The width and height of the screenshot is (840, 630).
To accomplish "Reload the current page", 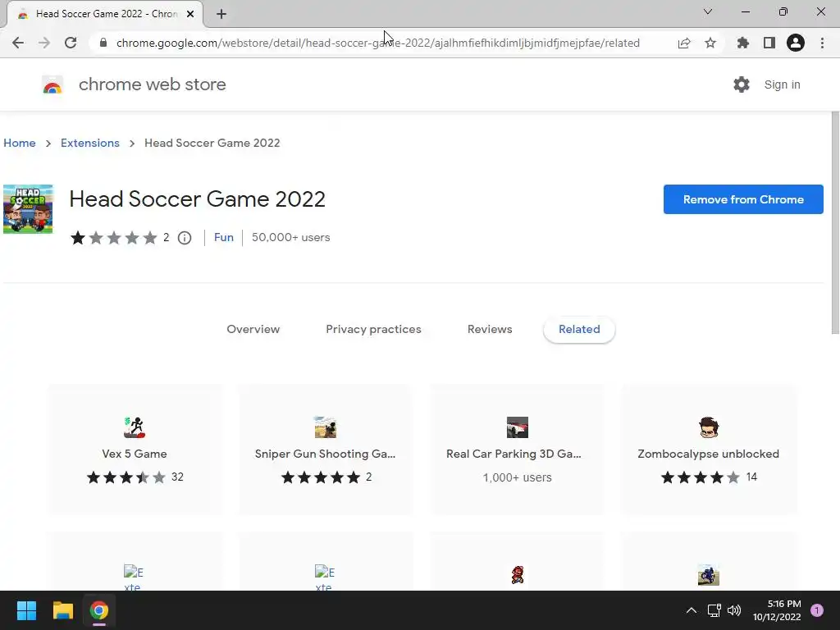I will [71, 43].
